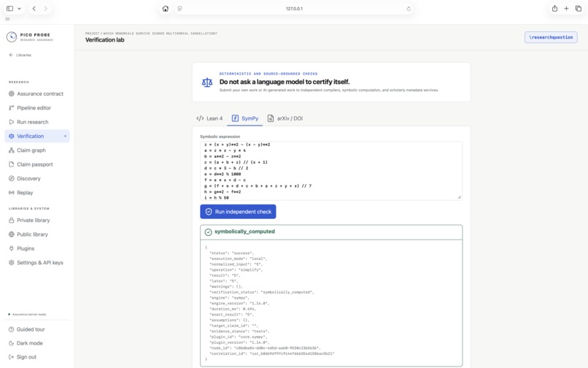Viewport: 588px width, 368px height.
Task: Click the Replay broadcast icon
Action: pyautogui.click(x=11, y=193)
